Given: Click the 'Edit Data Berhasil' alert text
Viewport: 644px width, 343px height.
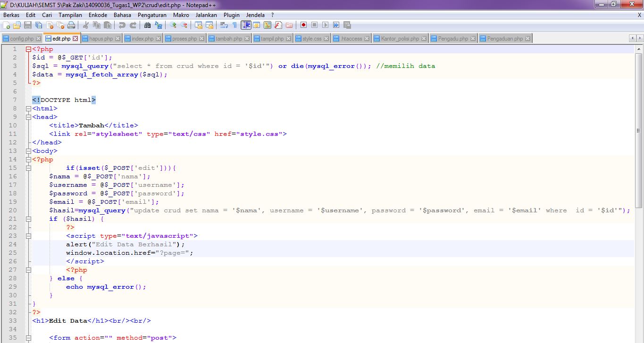Looking at the screenshot, I should point(136,244).
